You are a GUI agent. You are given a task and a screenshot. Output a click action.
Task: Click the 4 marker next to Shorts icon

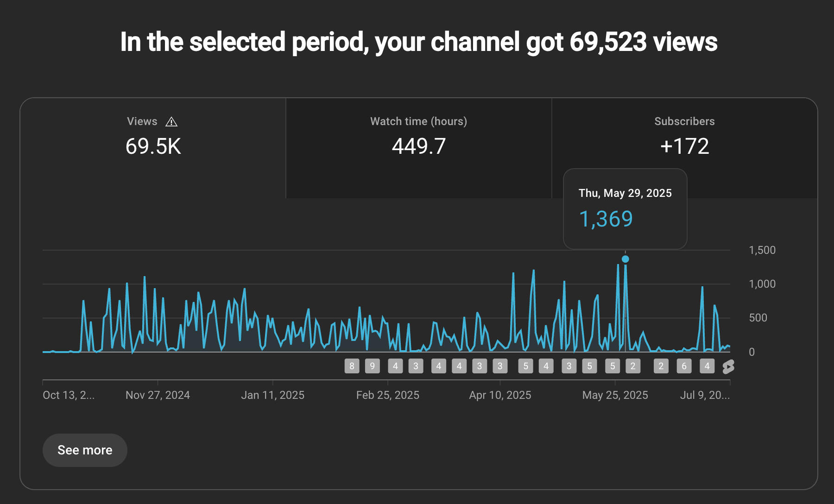click(x=707, y=366)
